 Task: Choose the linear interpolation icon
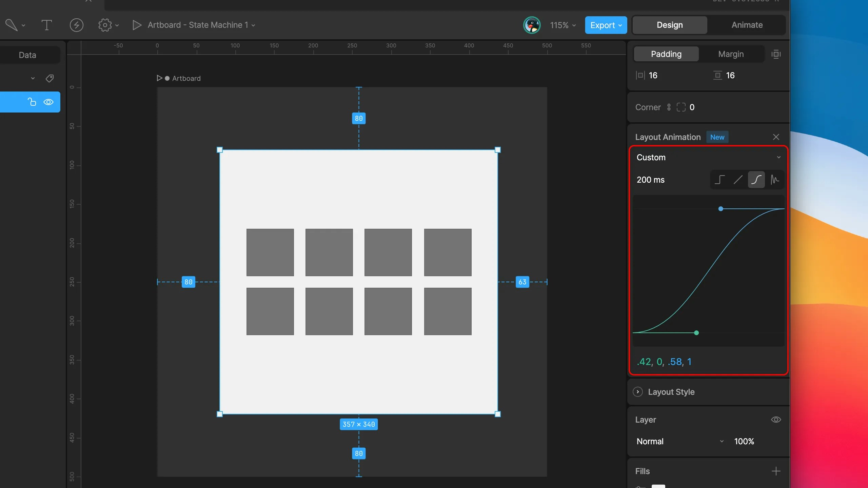coord(738,180)
